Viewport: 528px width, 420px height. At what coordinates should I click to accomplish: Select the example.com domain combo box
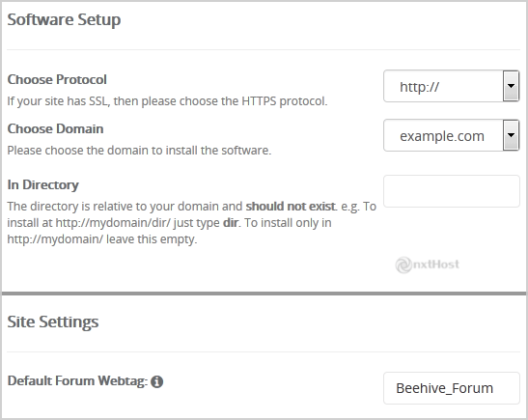pyautogui.click(x=451, y=135)
